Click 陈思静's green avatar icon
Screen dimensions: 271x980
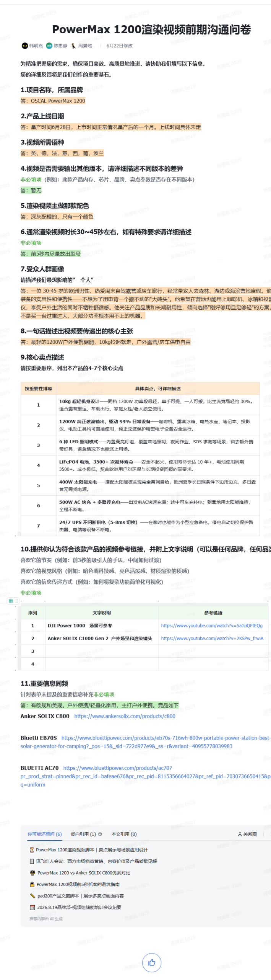(x=49, y=46)
